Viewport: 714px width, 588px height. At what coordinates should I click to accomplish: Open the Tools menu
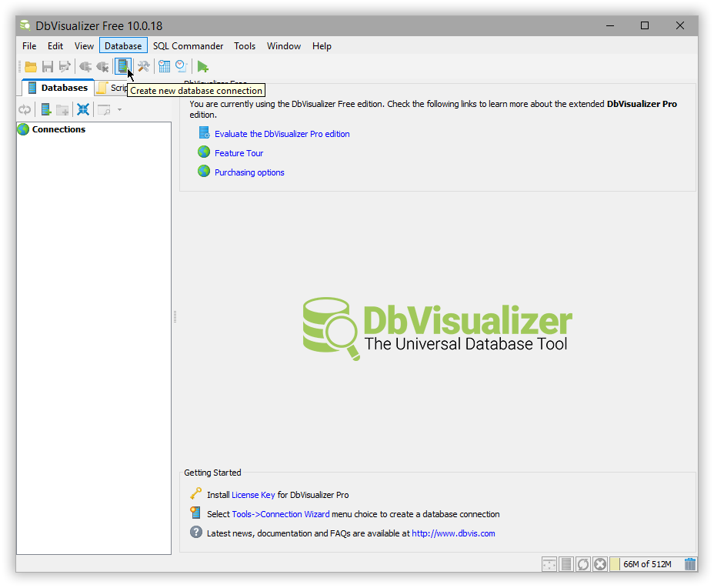coord(245,46)
